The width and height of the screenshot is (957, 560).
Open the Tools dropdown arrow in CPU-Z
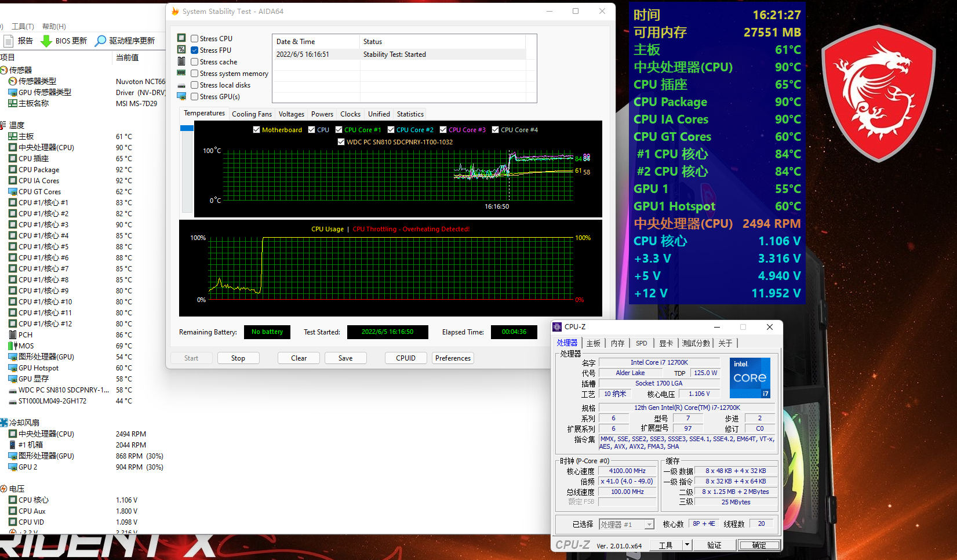point(687,545)
